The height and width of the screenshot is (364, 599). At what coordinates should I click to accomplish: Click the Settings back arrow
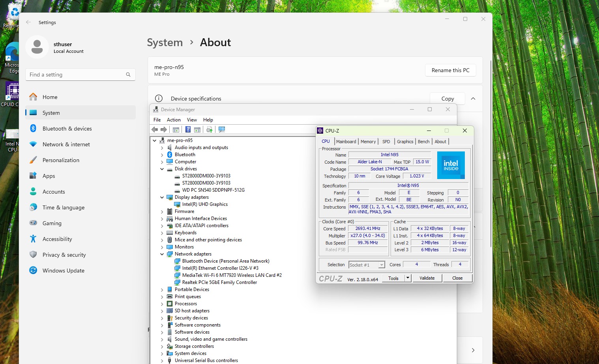coord(28,22)
